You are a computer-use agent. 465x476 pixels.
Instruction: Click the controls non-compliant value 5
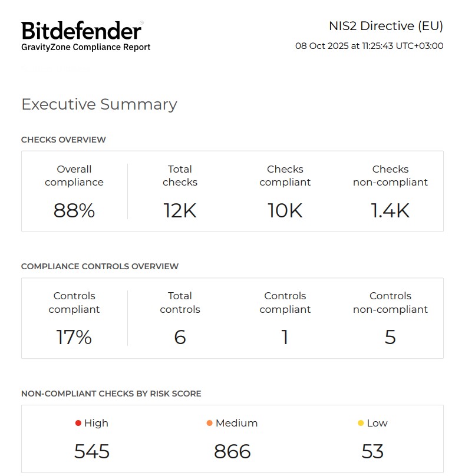[390, 337]
